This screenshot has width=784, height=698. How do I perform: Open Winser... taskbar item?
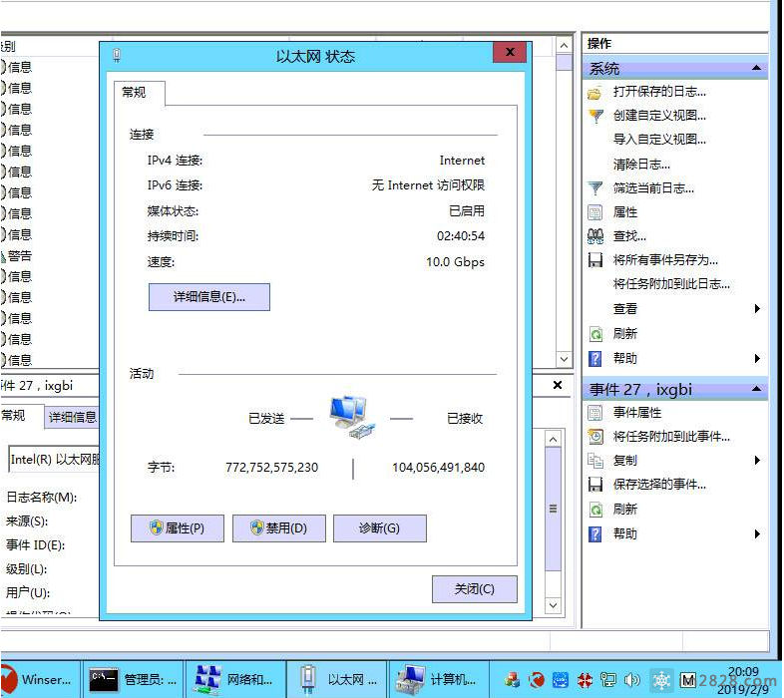point(40,679)
